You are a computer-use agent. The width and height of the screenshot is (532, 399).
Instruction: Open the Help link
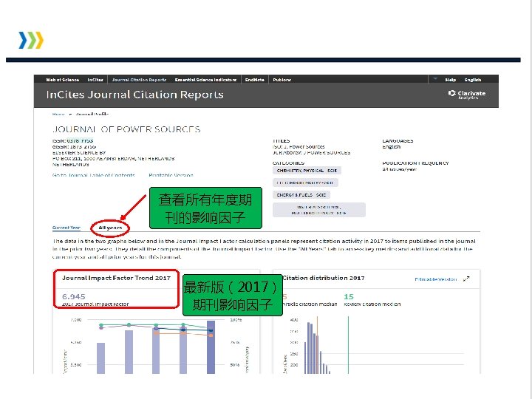pyautogui.click(x=451, y=80)
